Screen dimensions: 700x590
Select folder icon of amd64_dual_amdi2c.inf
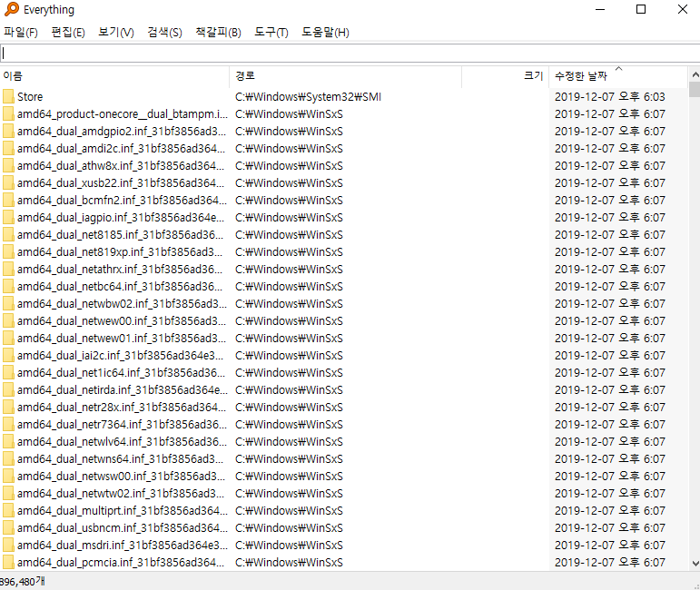click(x=8, y=149)
